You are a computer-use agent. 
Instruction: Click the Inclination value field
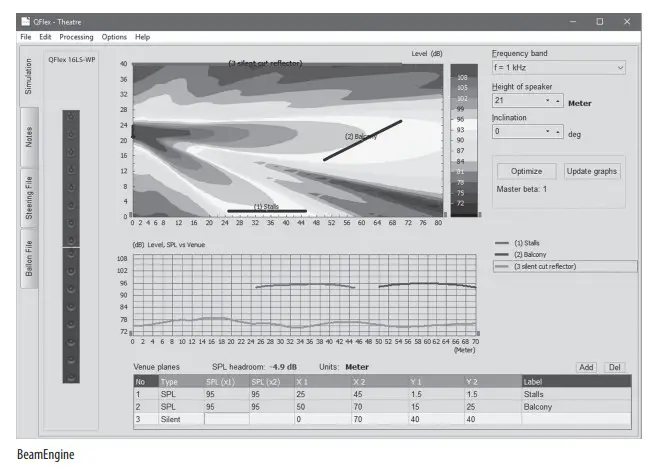518,131
